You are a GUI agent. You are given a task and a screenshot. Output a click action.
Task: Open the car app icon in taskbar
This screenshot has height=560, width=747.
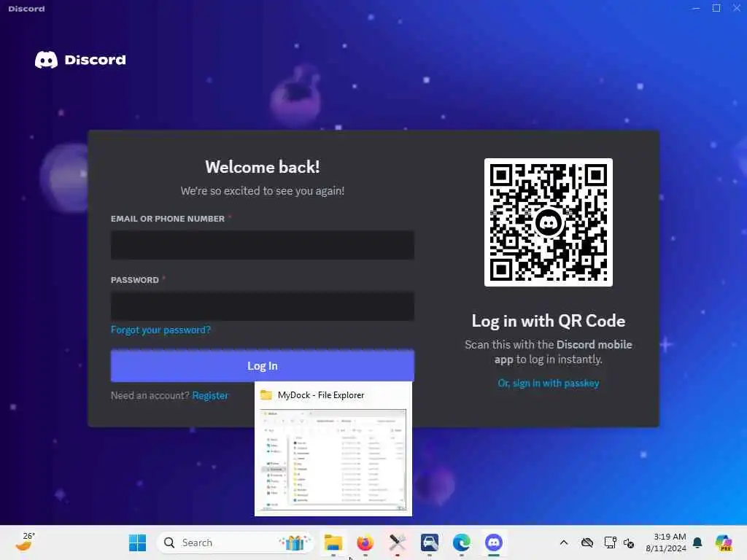pos(430,542)
